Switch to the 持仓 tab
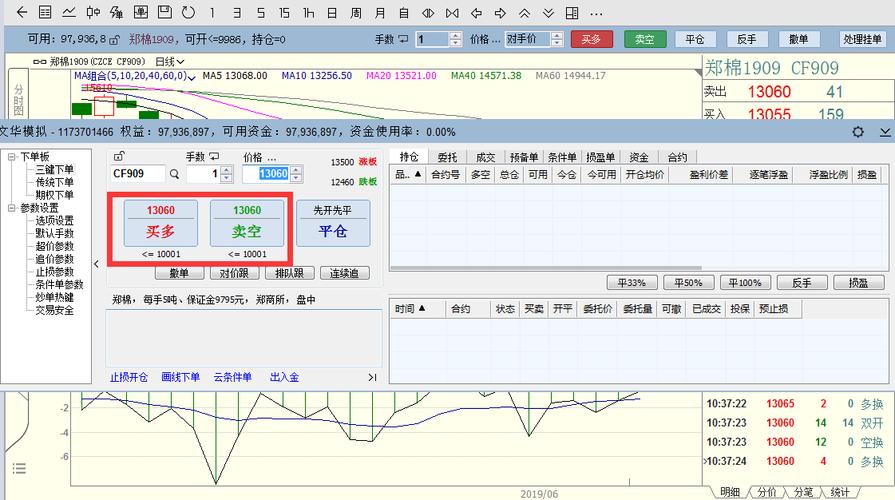This screenshot has width=895, height=500. [408, 157]
